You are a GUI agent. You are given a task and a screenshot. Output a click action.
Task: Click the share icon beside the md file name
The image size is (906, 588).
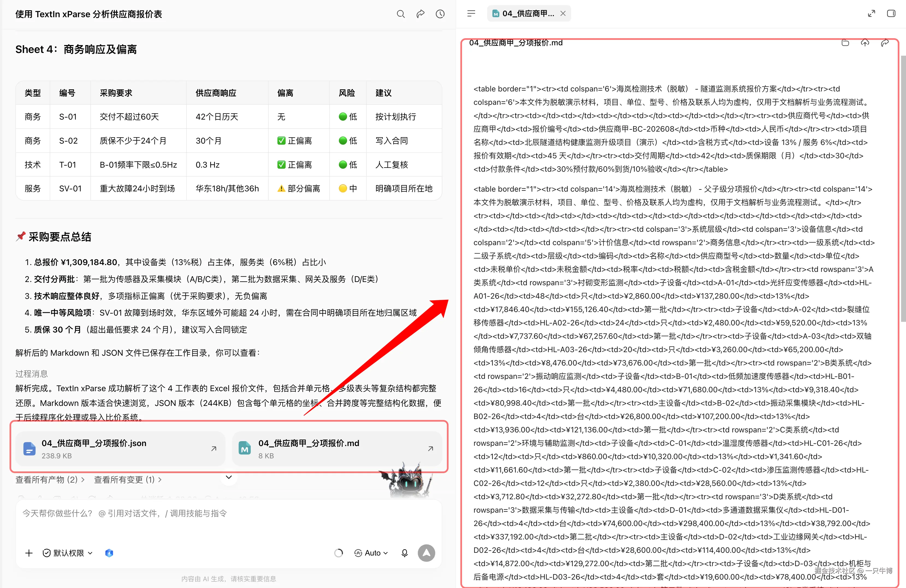885,43
